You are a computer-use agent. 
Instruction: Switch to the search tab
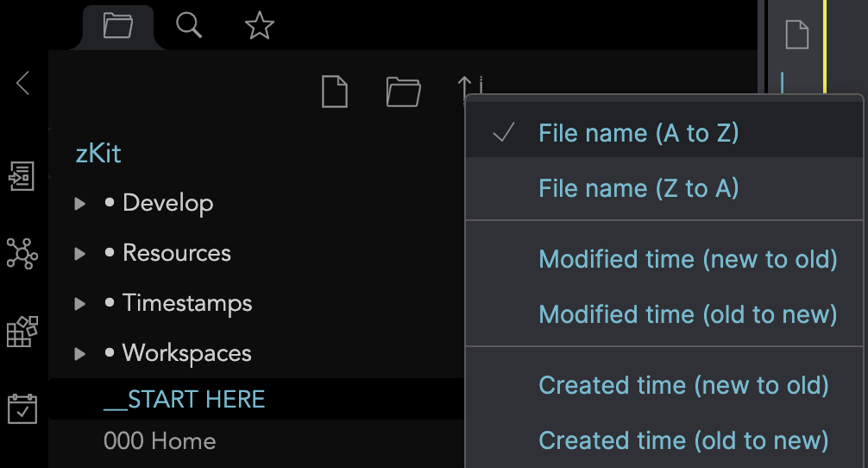tap(189, 26)
